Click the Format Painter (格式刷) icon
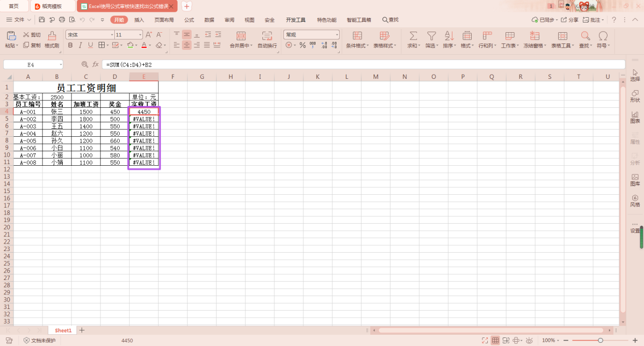The width and height of the screenshot is (644, 346). click(x=52, y=36)
